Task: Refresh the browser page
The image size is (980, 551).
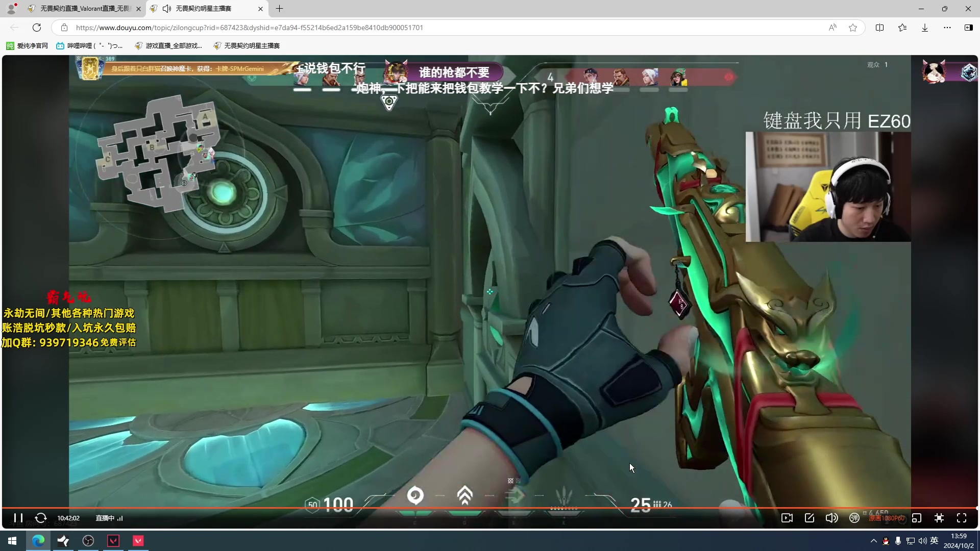Action: tap(37, 28)
